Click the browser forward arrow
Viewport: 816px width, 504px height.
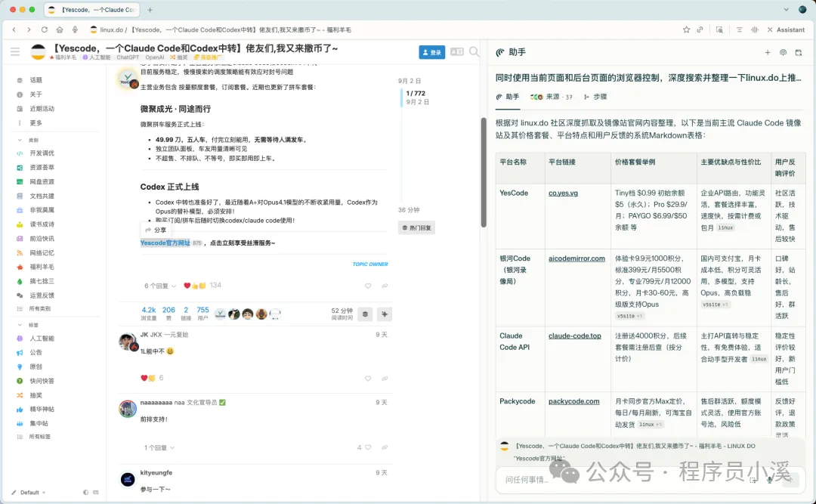tap(29, 29)
